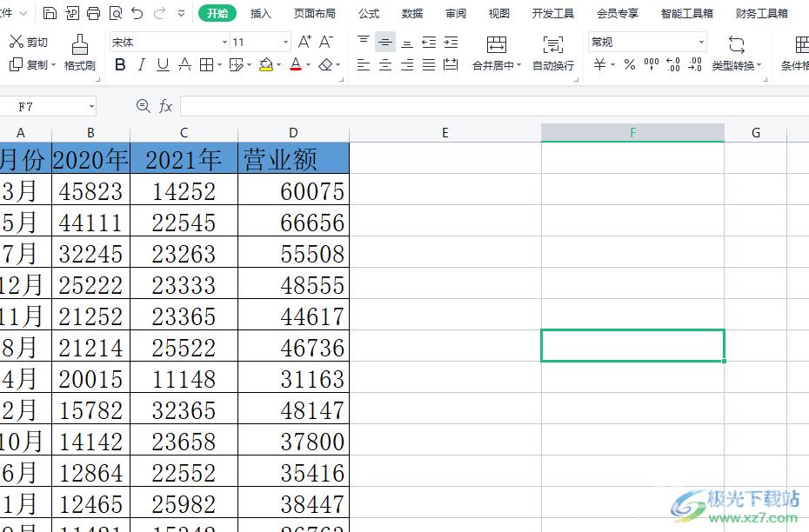Expand the font color dropdown arrow
Image resolution: width=809 pixels, height=532 pixels.
pyautogui.click(x=308, y=65)
